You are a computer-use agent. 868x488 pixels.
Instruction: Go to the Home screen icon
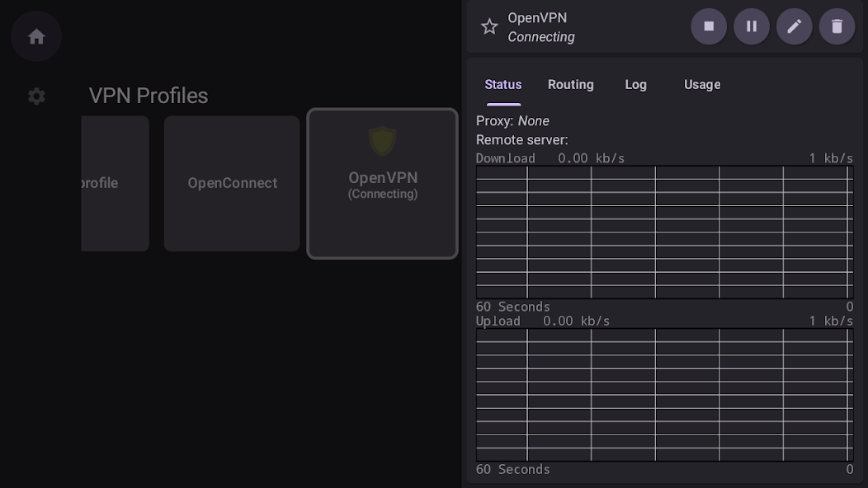[36, 36]
